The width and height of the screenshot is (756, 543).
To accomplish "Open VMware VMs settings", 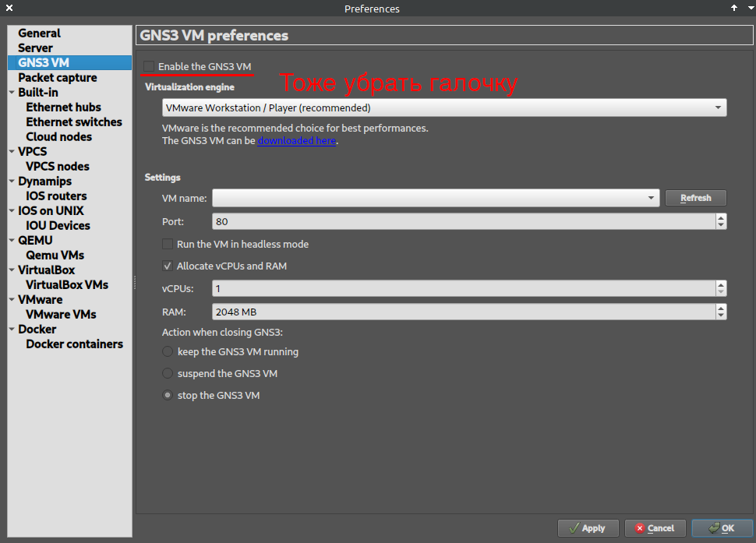I will (61, 315).
